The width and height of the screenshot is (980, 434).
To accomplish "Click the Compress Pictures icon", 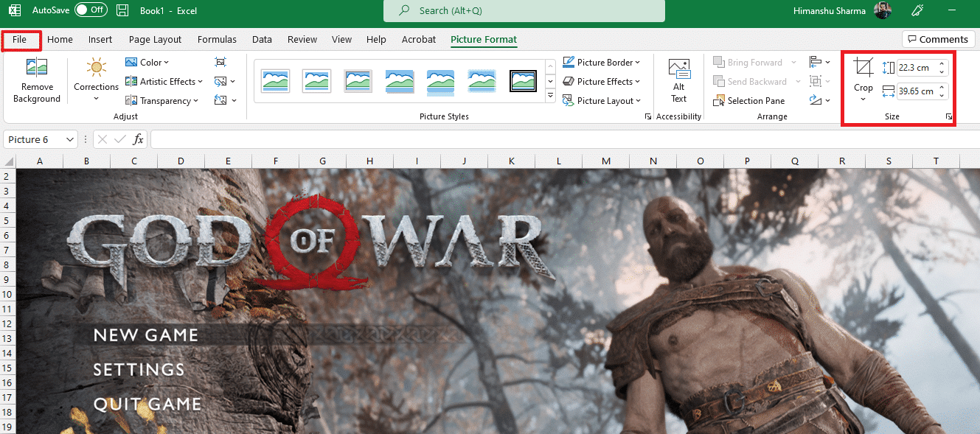I will point(220,63).
